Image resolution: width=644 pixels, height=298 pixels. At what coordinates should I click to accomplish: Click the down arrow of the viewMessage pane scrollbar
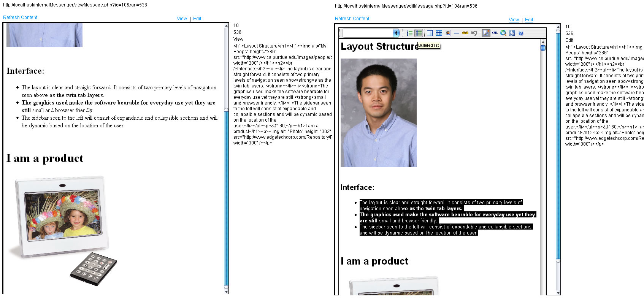tap(227, 292)
